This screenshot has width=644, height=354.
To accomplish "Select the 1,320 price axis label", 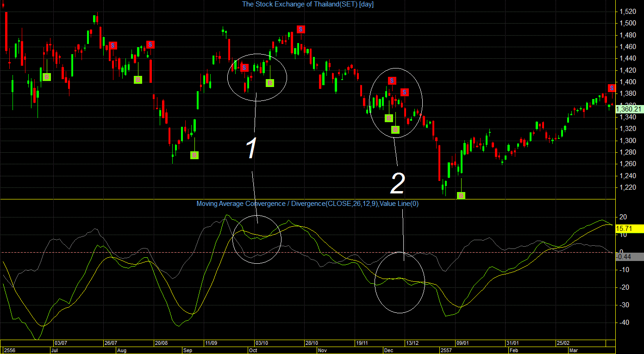I will pyautogui.click(x=627, y=129).
